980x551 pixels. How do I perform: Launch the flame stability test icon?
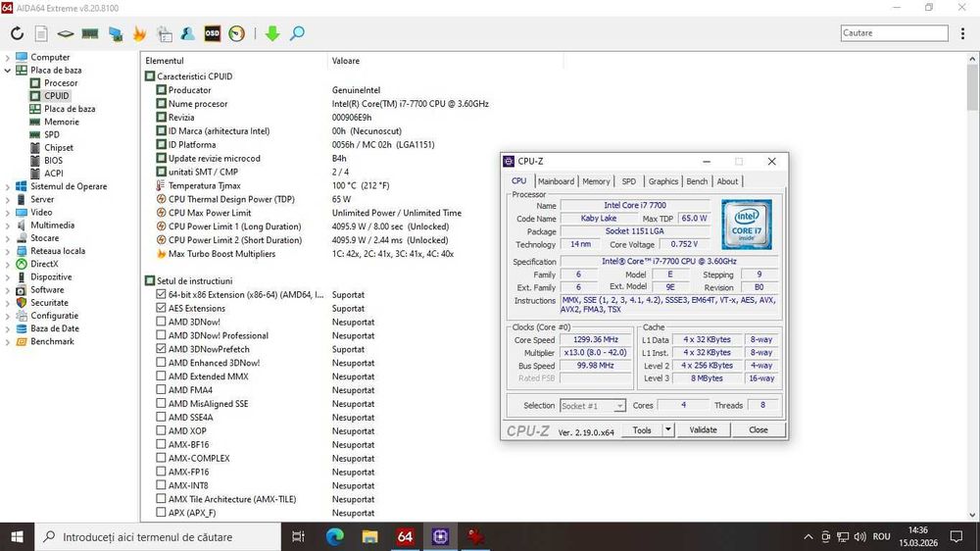pyautogui.click(x=139, y=33)
